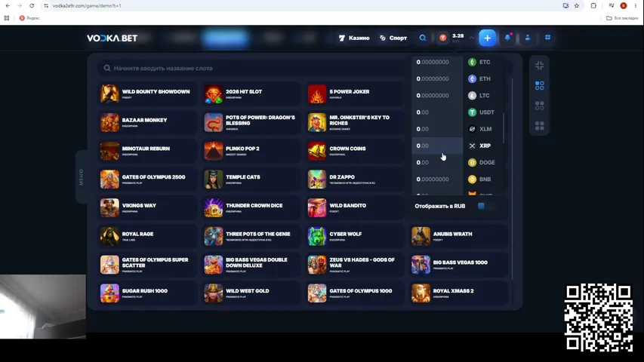Image resolution: width=644 pixels, height=362 pixels.
Task: Select 'Thunder Crown Dice' game title
Action: 254,205
